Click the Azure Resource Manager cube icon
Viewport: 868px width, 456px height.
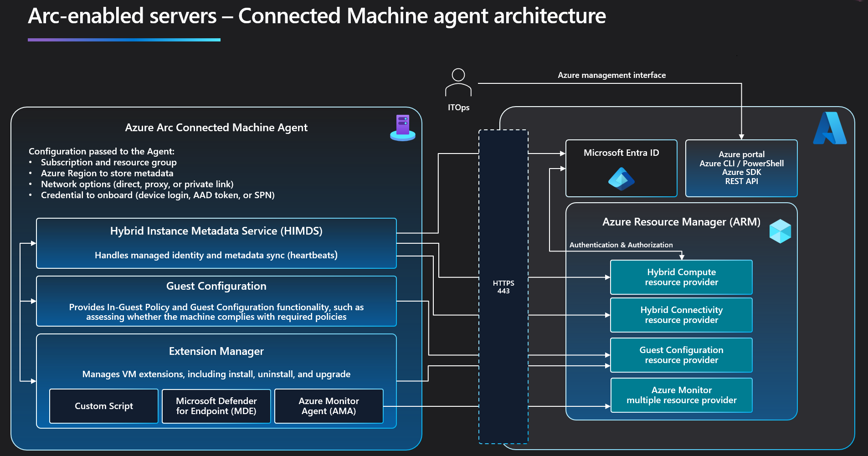pos(780,231)
